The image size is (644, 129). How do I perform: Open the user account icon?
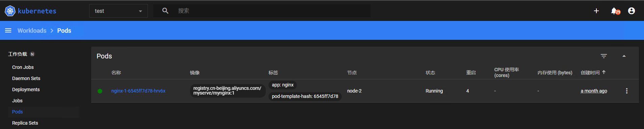[x=632, y=11]
